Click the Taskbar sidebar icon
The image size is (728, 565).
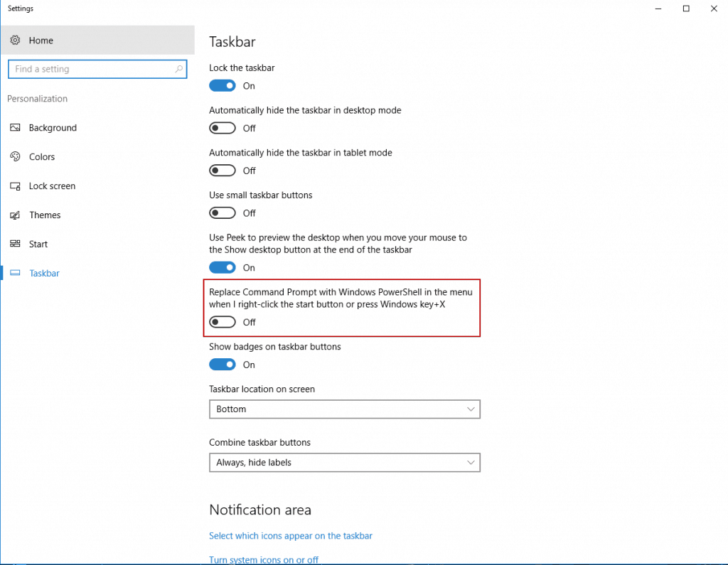coord(16,273)
